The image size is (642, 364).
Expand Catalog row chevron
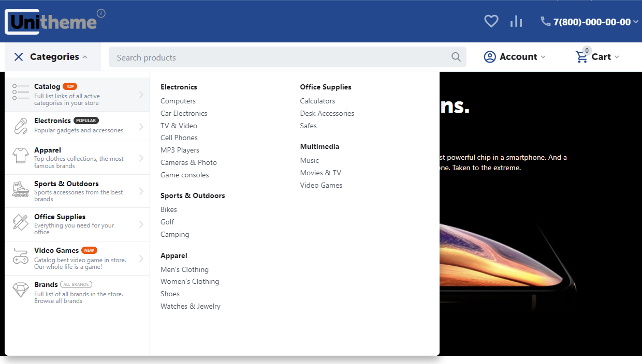[141, 95]
